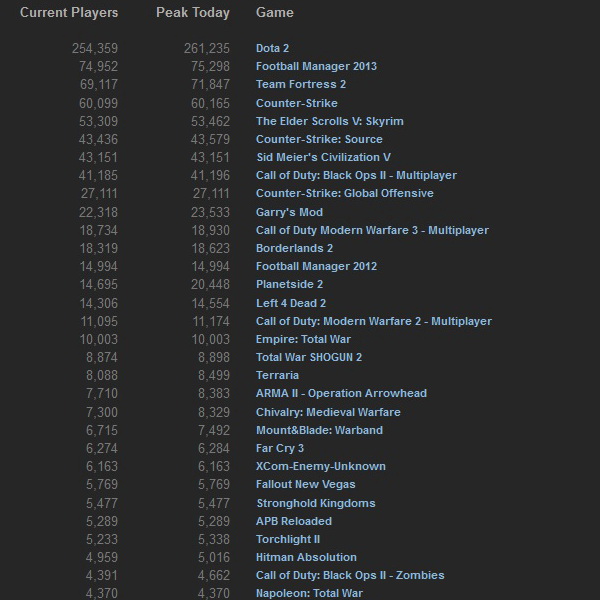Image resolution: width=600 pixels, height=600 pixels.
Task: Click the 20,448 peak today value
Action: click(210, 284)
